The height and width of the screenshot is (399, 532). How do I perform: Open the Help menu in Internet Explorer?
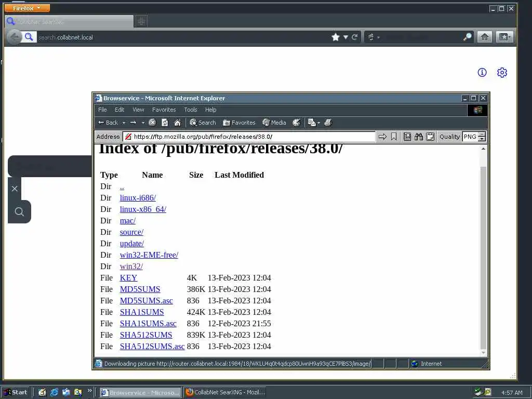click(x=211, y=110)
